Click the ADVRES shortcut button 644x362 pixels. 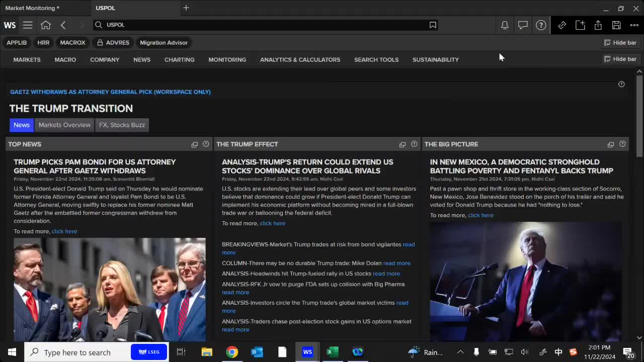coord(113,43)
